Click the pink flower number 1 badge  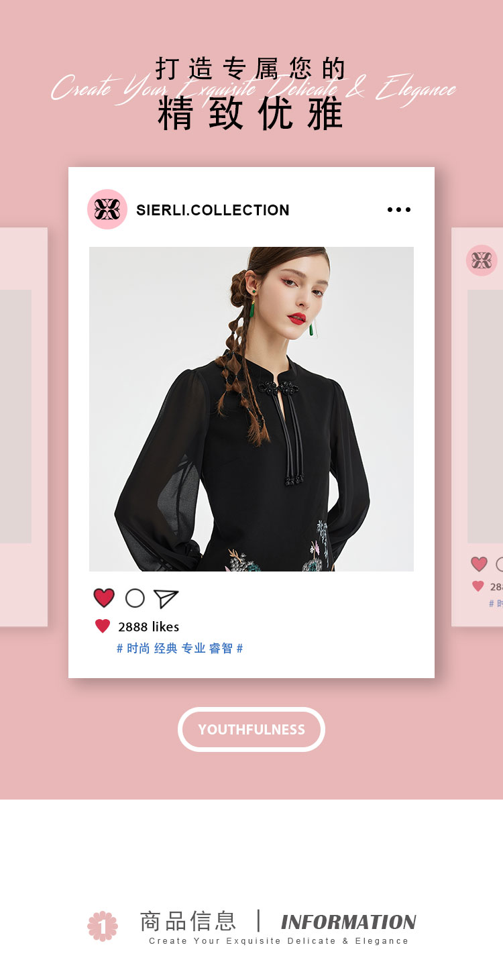pyautogui.click(x=103, y=926)
